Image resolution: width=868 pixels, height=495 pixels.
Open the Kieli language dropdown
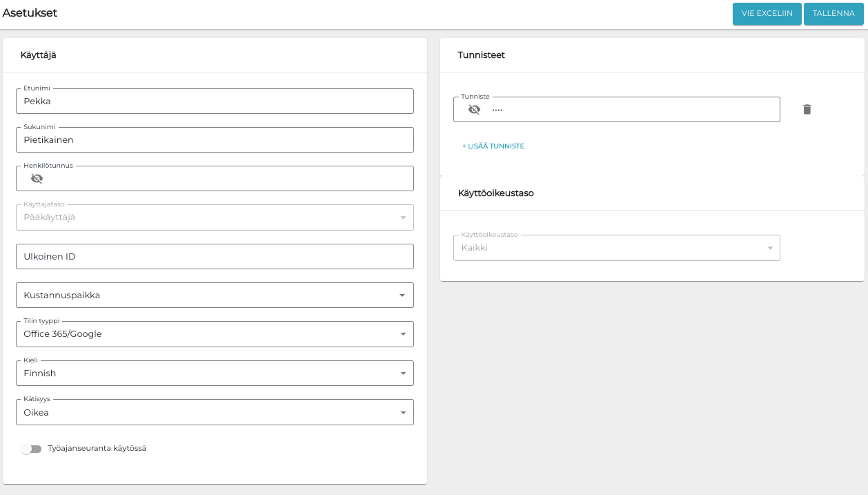(x=214, y=373)
